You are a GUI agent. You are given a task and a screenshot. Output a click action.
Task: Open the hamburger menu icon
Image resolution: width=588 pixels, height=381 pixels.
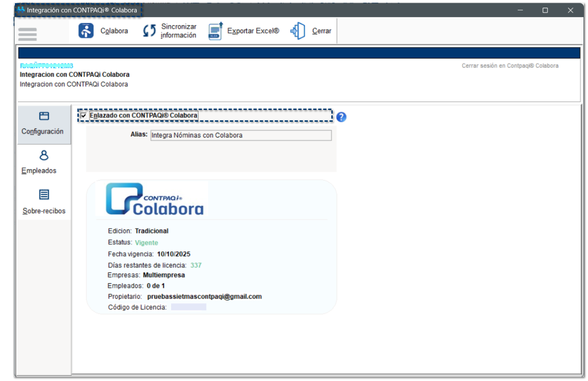[27, 34]
